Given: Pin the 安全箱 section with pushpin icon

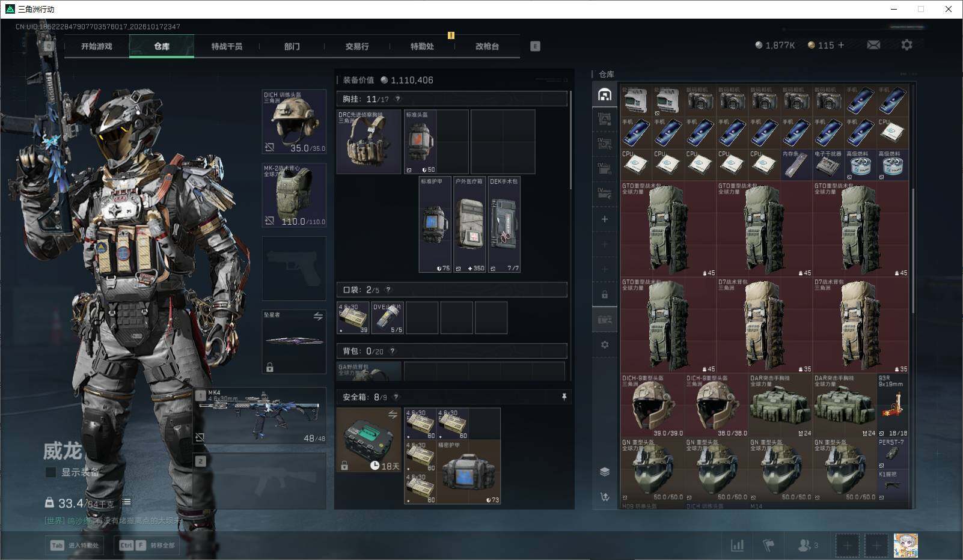Looking at the screenshot, I should point(564,397).
